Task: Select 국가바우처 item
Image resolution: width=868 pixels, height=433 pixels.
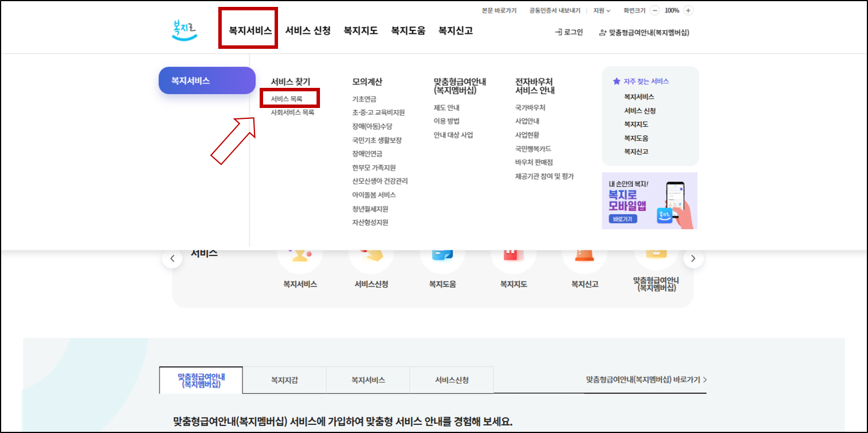Action: pyautogui.click(x=530, y=107)
